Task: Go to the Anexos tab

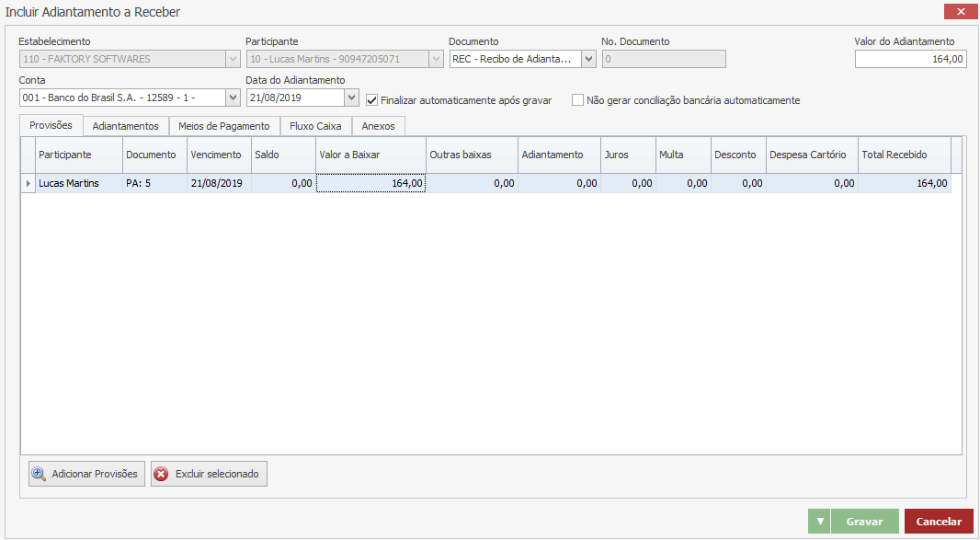Action: pyautogui.click(x=378, y=126)
